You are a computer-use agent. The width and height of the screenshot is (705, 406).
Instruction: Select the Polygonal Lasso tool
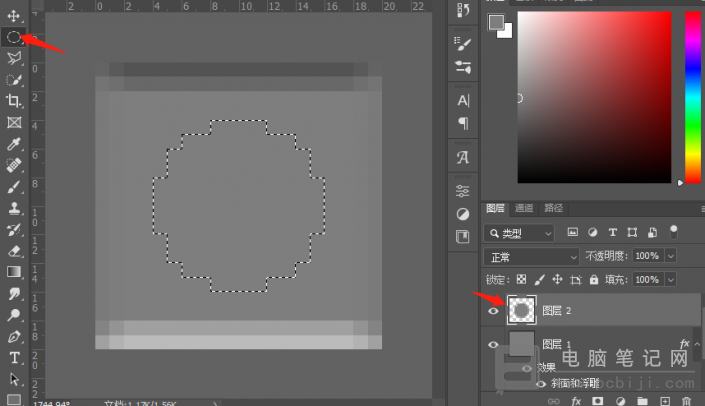[x=13, y=58]
